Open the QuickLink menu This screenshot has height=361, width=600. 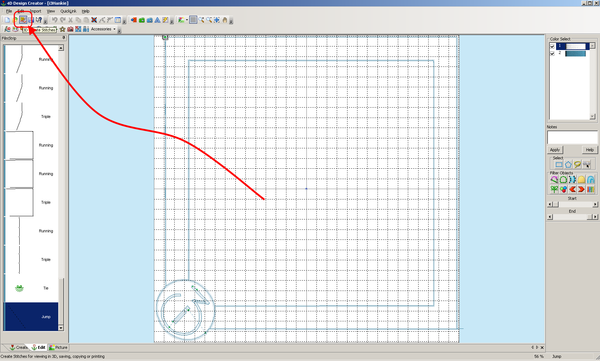(68, 11)
